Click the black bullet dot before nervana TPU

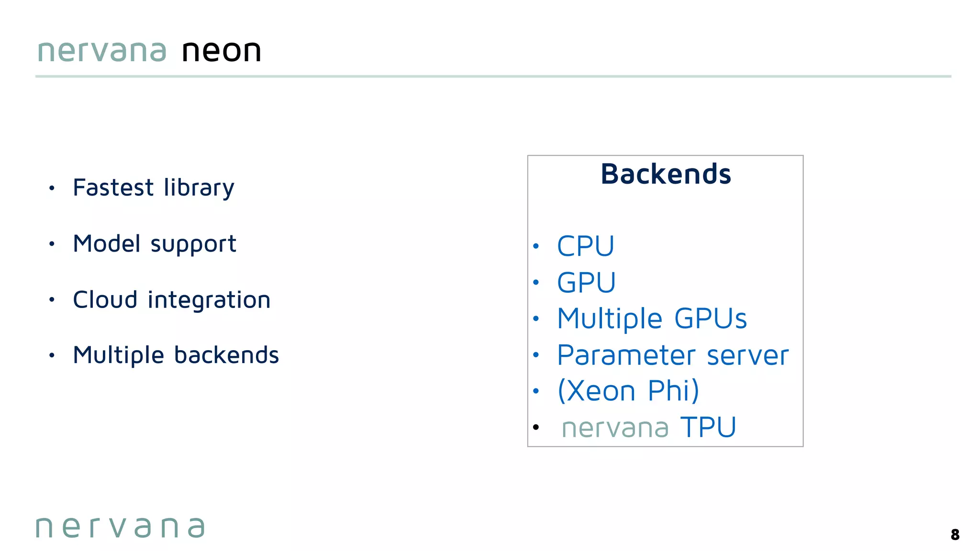click(536, 427)
